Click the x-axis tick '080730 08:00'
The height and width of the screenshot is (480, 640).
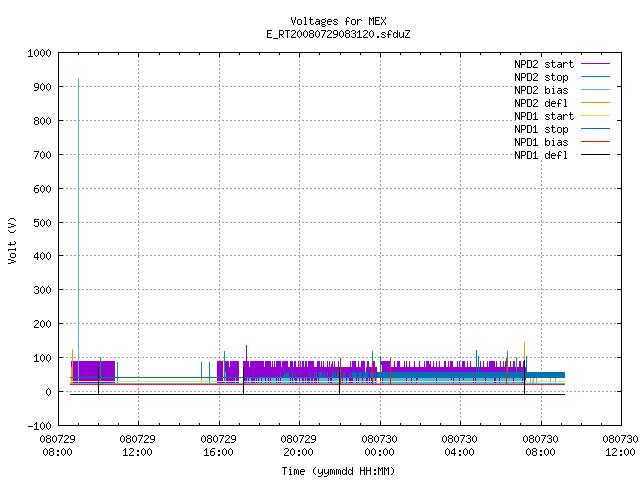click(540, 446)
